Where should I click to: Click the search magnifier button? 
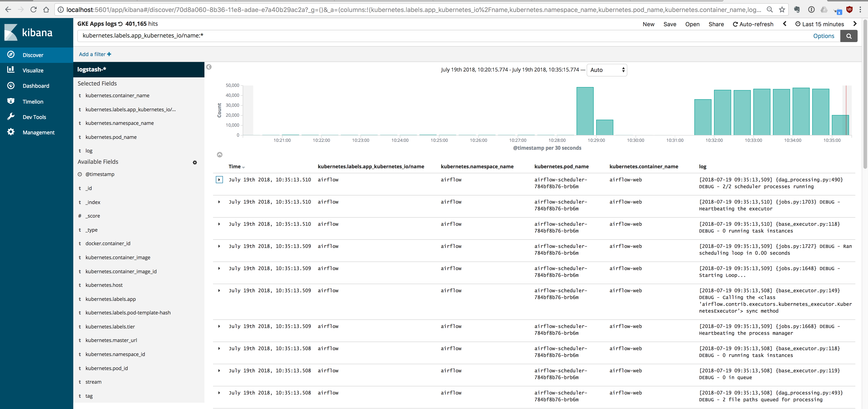[849, 36]
